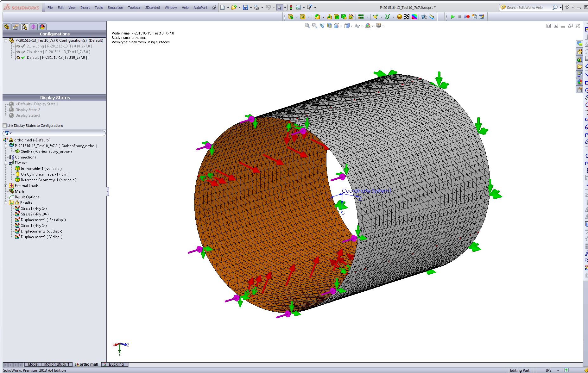
Task: Click the Zebra Stripes icon
Action: [407, 17]
